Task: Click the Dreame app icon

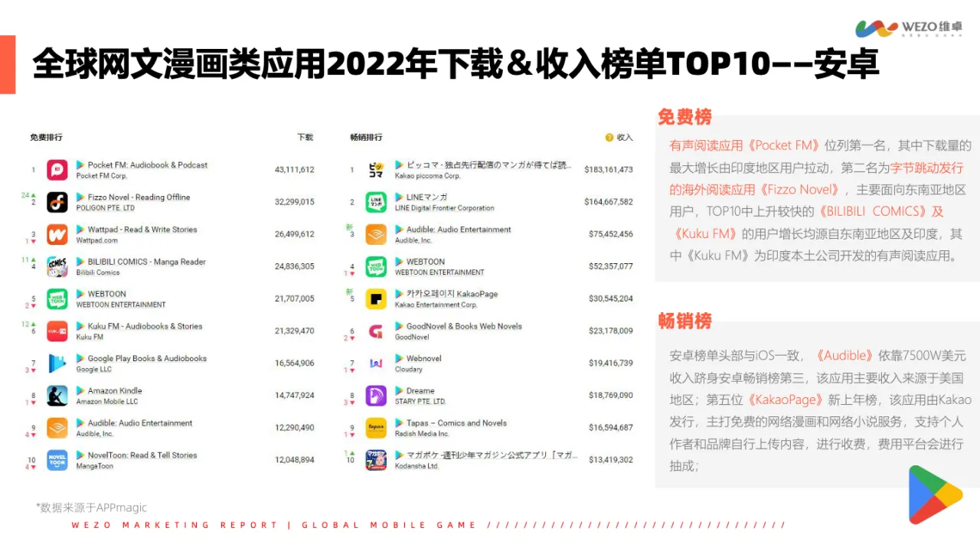Action: [376, 396]
